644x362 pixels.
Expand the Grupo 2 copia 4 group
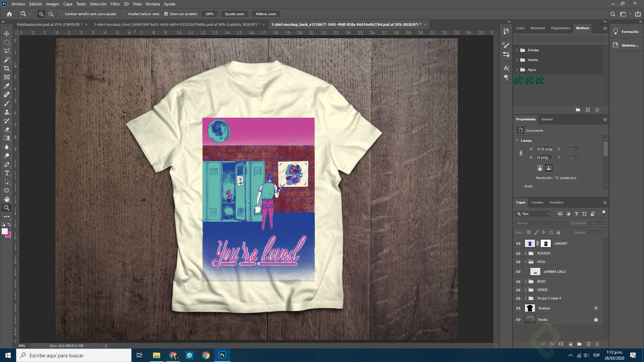point(526,298)
